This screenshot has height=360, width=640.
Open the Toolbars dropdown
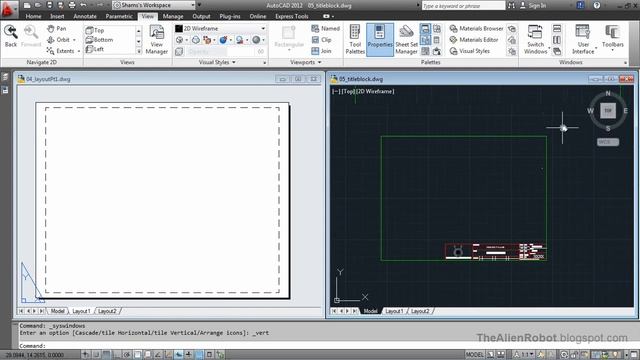tap(613, 38)
